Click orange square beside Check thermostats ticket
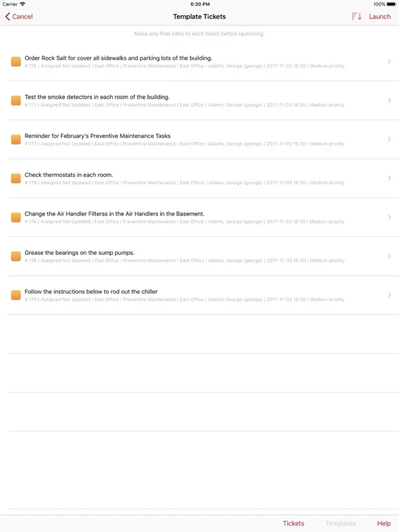 pyautogui.click(x=16, y=178)
